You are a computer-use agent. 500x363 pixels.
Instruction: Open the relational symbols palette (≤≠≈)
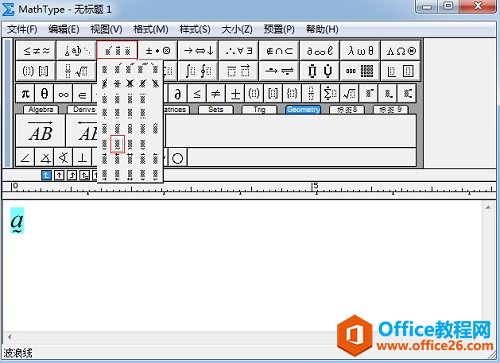tap(36, 51)
